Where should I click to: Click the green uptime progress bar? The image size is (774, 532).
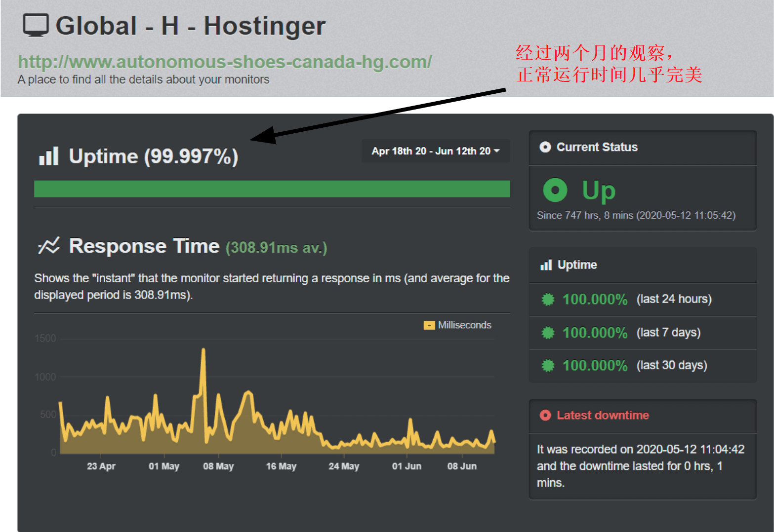(272, 189)
